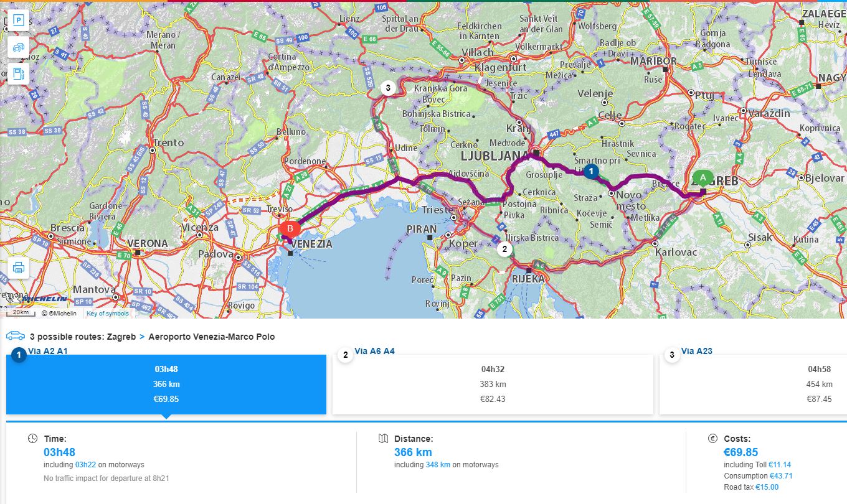Print the map using the printer icon

click(x=19, y=268)
